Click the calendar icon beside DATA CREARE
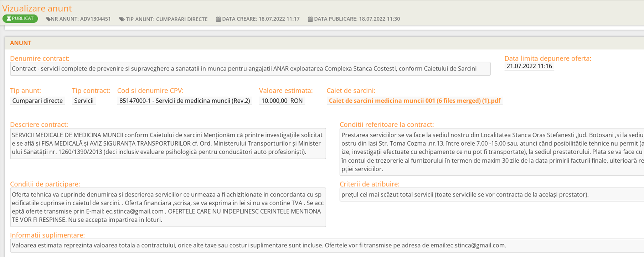The width and height of the screenshot is (644, 257). [x=218, y=19]
